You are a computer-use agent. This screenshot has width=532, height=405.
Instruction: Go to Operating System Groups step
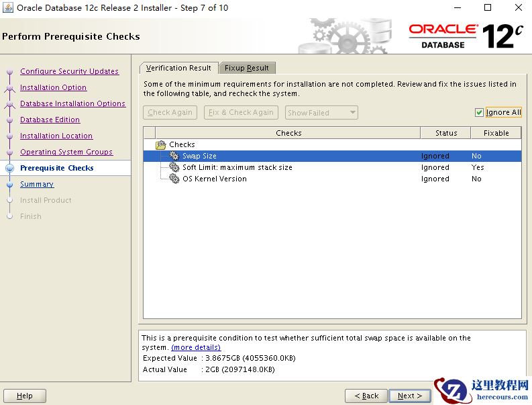[66, 152]
